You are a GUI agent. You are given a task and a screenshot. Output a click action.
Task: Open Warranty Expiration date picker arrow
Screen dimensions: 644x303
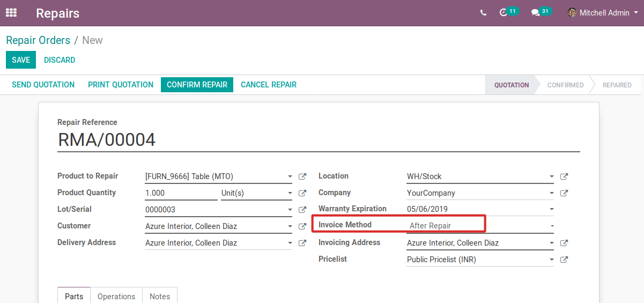[x=552, y=209]
